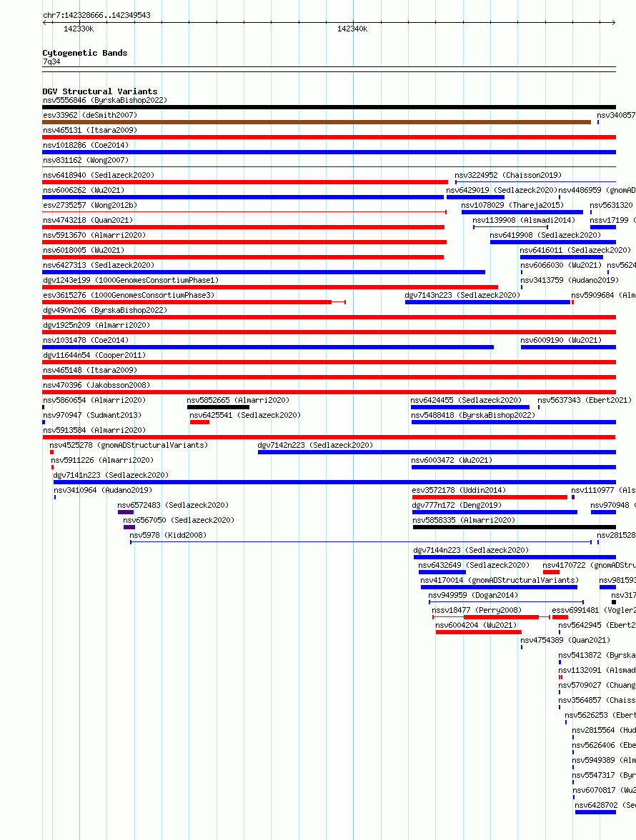The image size is (636, 840).
Task: Select nsv5852665 (Almarri2020) label
Action: (238, 400)
